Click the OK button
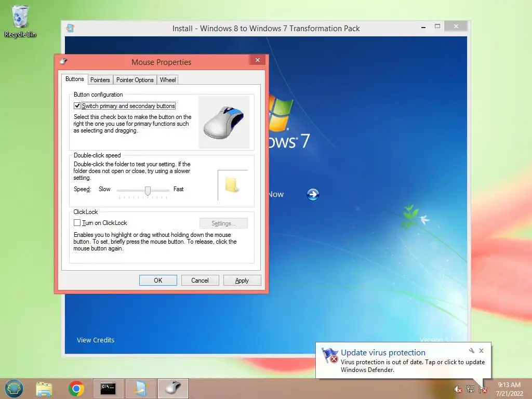Screen dimensions: 532x399 [158, 280]
